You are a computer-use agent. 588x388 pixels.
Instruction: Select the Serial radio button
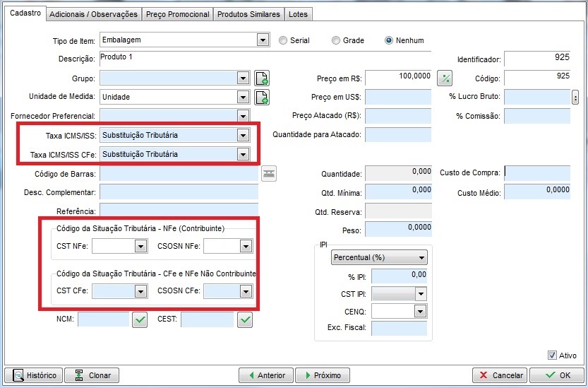point(283,40)
